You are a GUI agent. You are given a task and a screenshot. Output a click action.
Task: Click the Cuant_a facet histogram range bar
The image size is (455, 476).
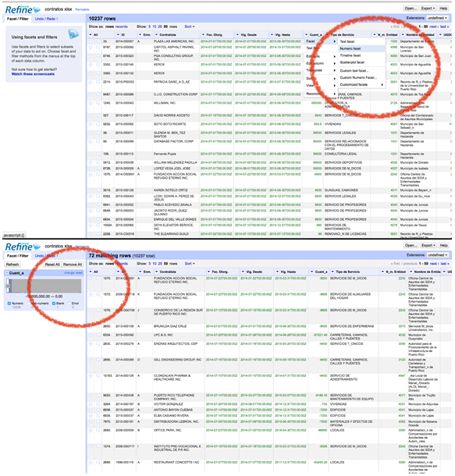[45, 286]
